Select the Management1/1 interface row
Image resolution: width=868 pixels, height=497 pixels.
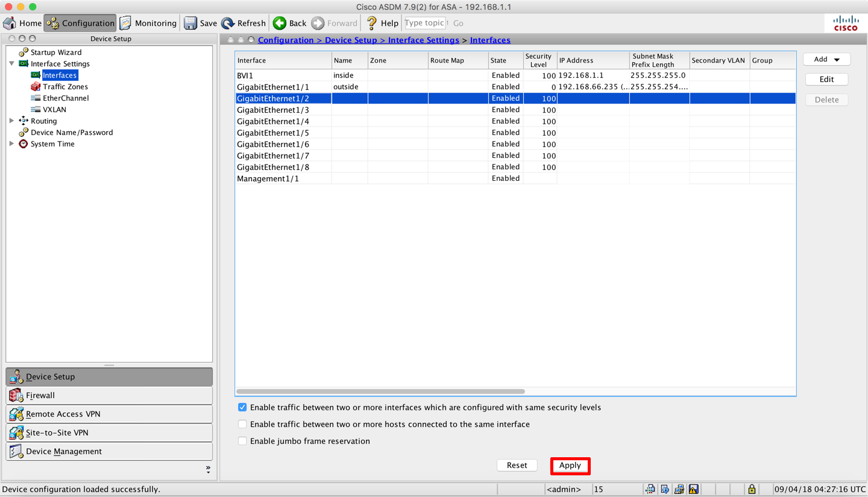point(515,178)
